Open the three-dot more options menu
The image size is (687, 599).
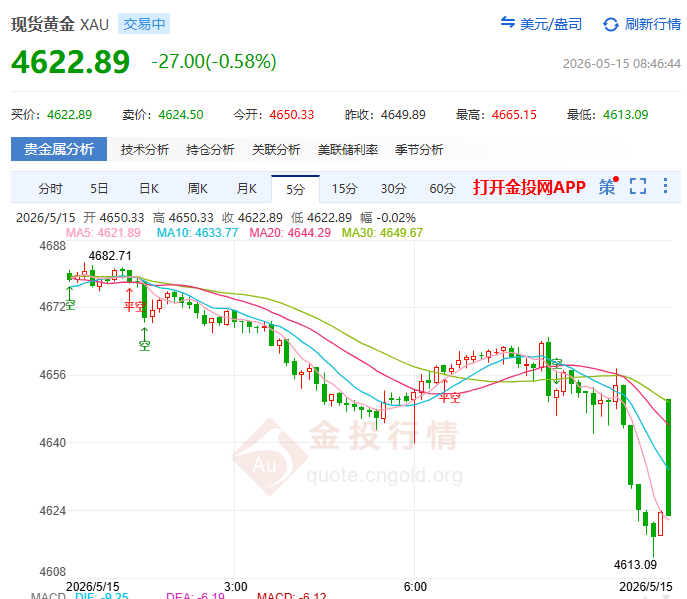coord(665,186)
